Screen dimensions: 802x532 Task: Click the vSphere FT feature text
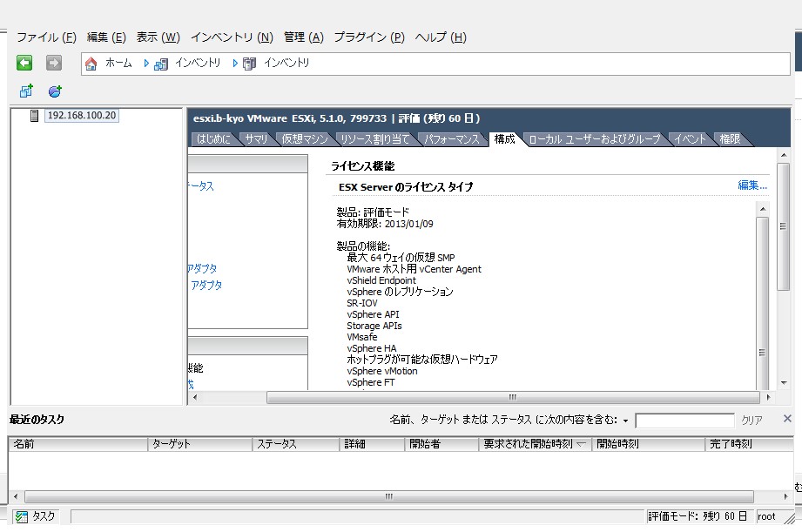(x=371, y=382)
